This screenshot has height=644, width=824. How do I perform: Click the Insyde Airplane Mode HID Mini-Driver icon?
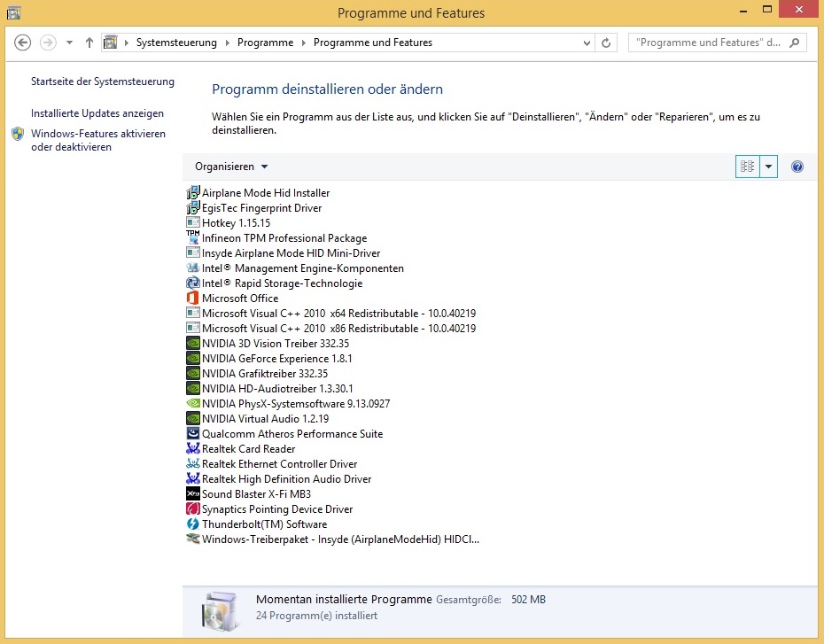pyautogui.click(x=193, y=253)
